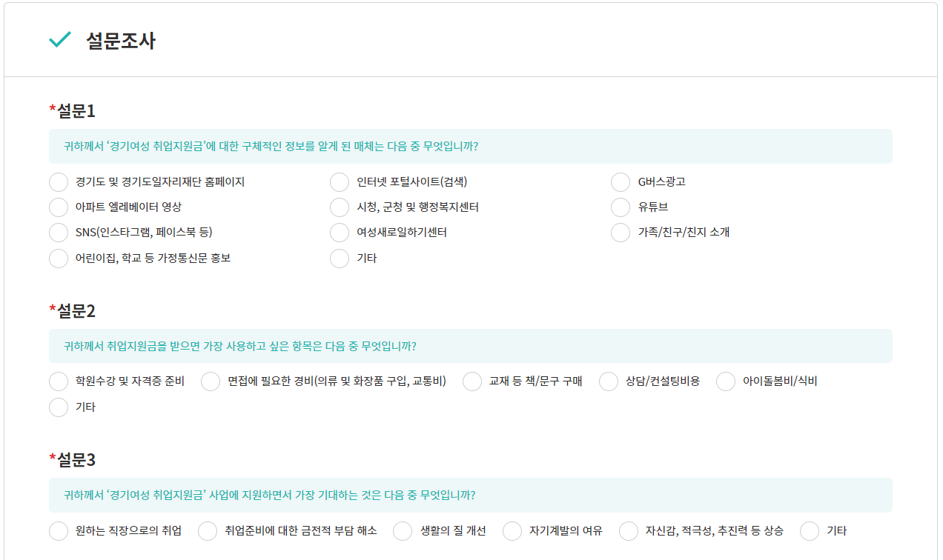Pick 가족/친구/친지 소개 option
This screenshot has height=560, width=943.
click(621, 232)
